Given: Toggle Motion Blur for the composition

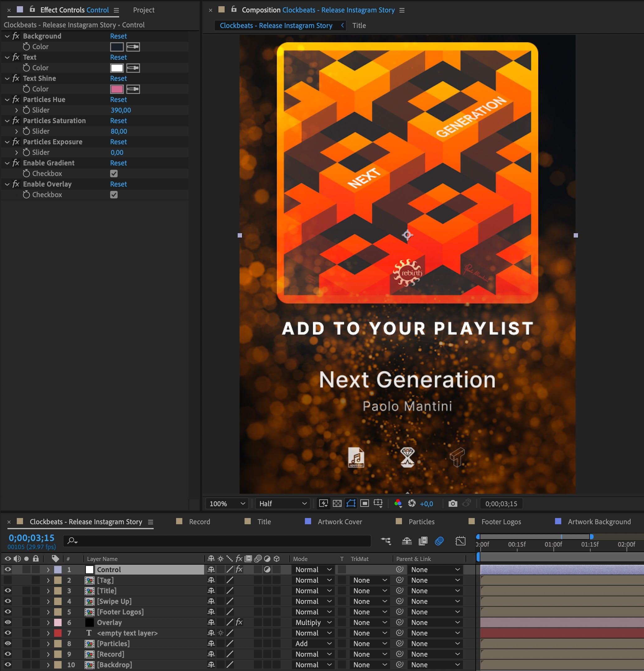Looking at the screenshot, I should coord(440,541).
